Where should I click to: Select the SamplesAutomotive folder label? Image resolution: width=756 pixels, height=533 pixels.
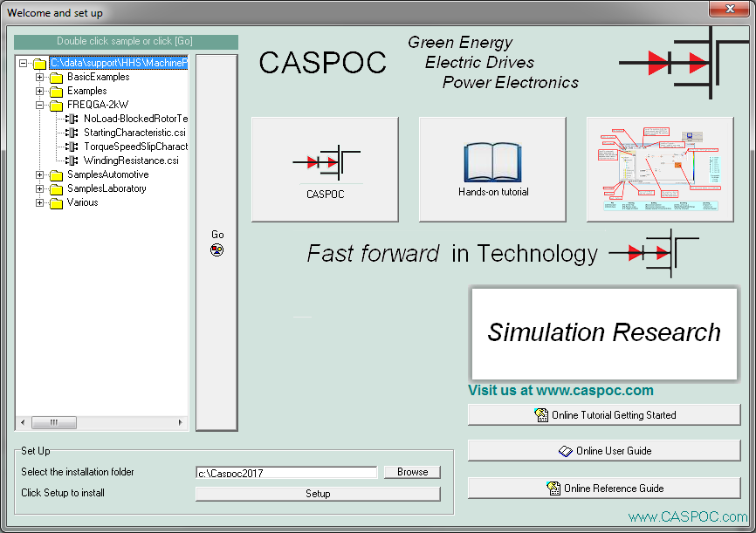(x=108, y=174)
